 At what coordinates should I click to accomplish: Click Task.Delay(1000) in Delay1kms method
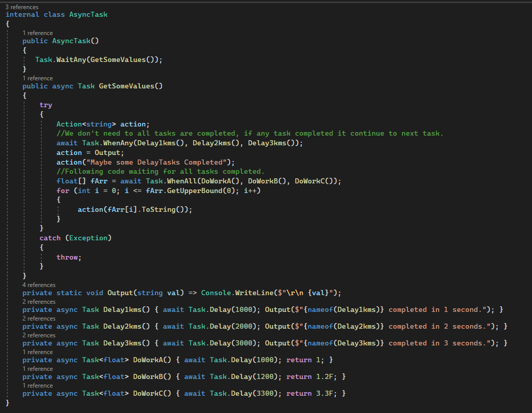click(222, 309)
